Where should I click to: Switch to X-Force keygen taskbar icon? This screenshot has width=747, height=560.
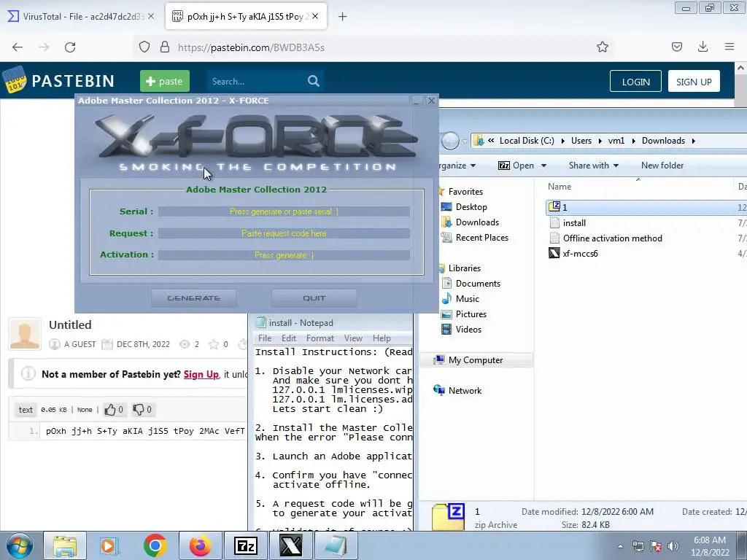(290, 545)
